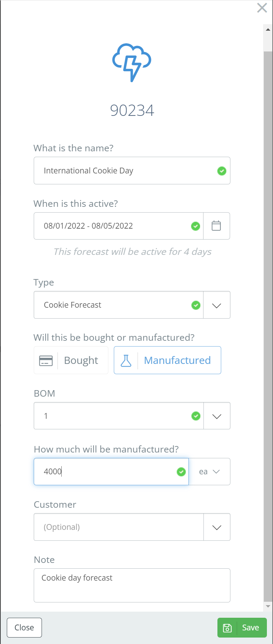Click the save disk icon
The width and height of the screenshot is (273, 644).
(x=227, y=628)
